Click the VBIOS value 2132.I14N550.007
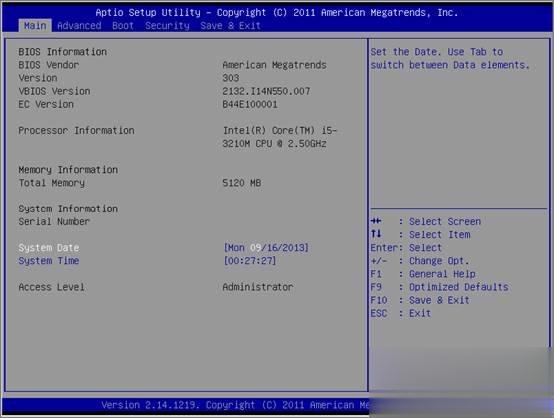Image resolution: width=554 pixels, height=418 pixels. (266, 91)
